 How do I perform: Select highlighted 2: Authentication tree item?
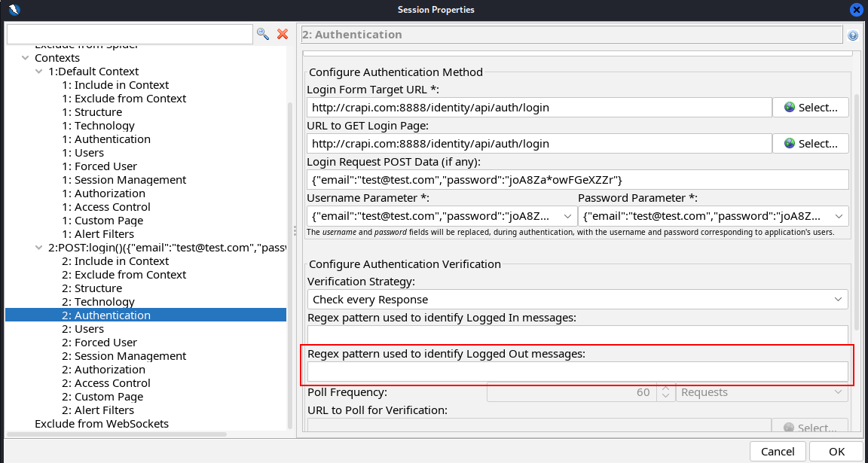point(105,315)
